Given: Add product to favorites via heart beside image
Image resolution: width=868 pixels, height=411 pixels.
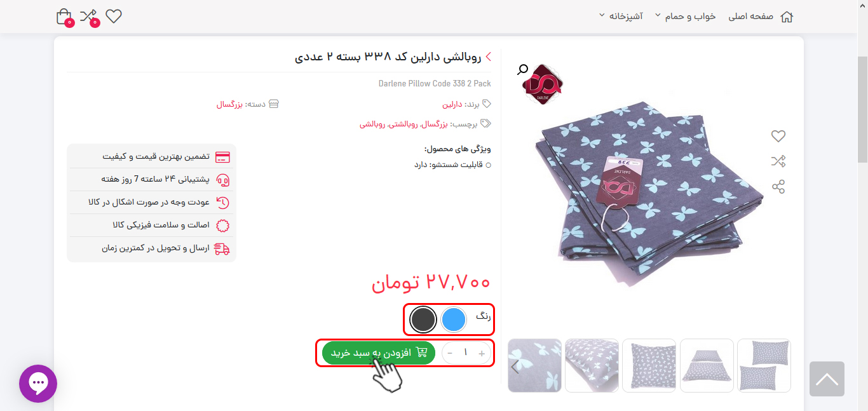Looking at the screenshot, I should click(778, 136).
